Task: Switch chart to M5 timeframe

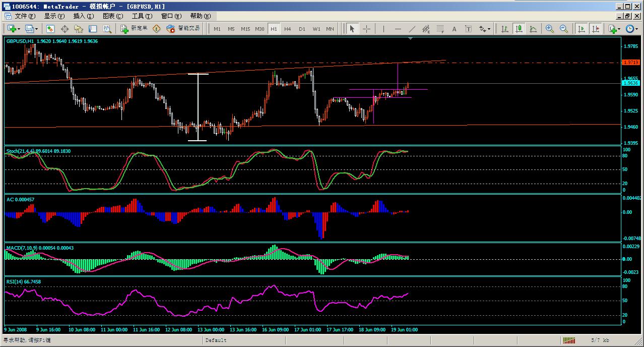Action: coord(231,29)
